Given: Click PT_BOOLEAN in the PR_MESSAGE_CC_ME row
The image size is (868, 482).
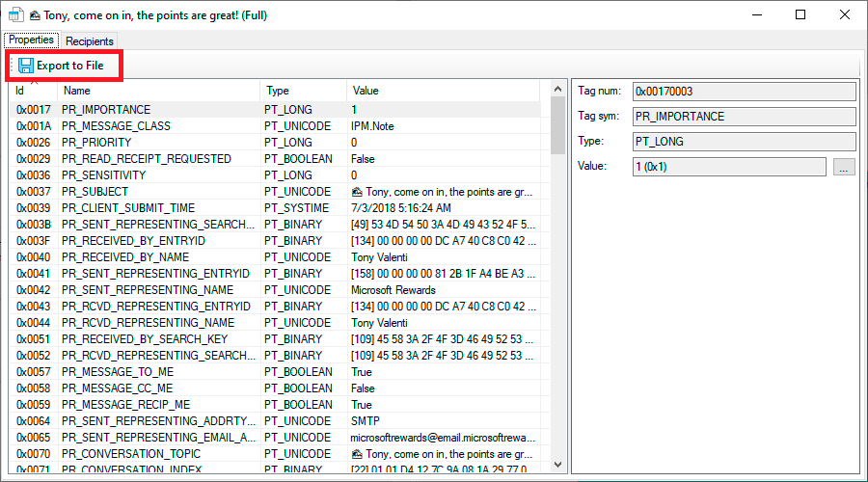Looking at the screenshot, I should click(x=298, y=388).
